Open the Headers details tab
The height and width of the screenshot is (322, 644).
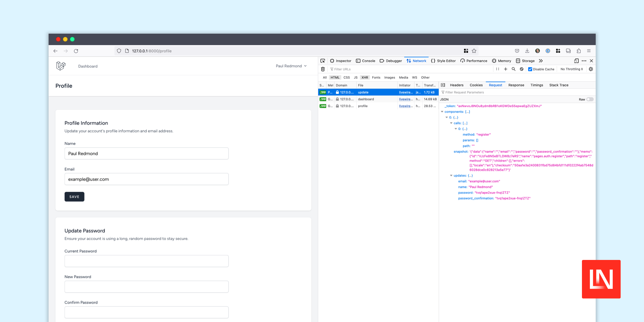coord(457,85)
